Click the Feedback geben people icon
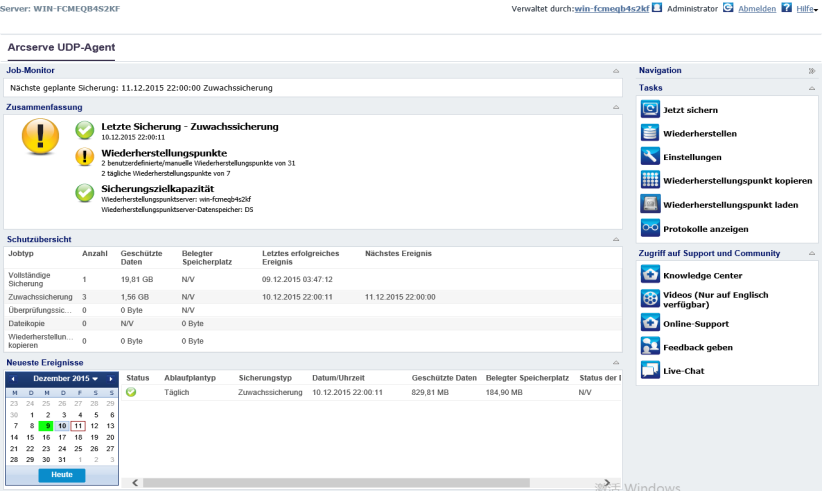 [x=650, y=346]
